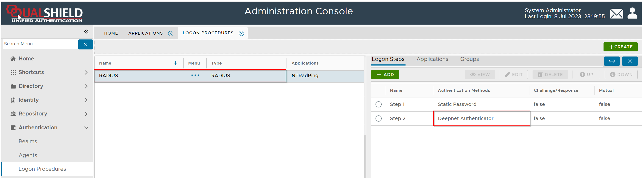
Task: Expand the Shortcuts menu
Action: tap(86, 72)
